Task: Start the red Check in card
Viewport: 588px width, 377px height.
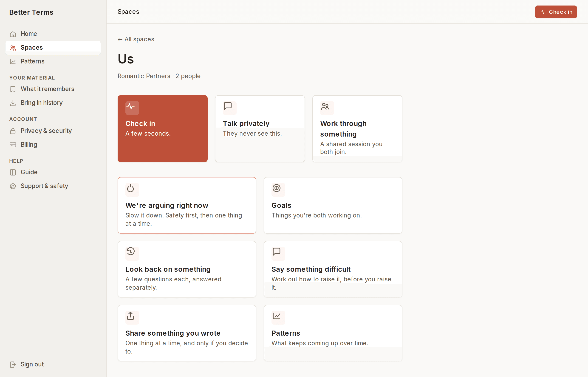Action: [x=162, y=129]
